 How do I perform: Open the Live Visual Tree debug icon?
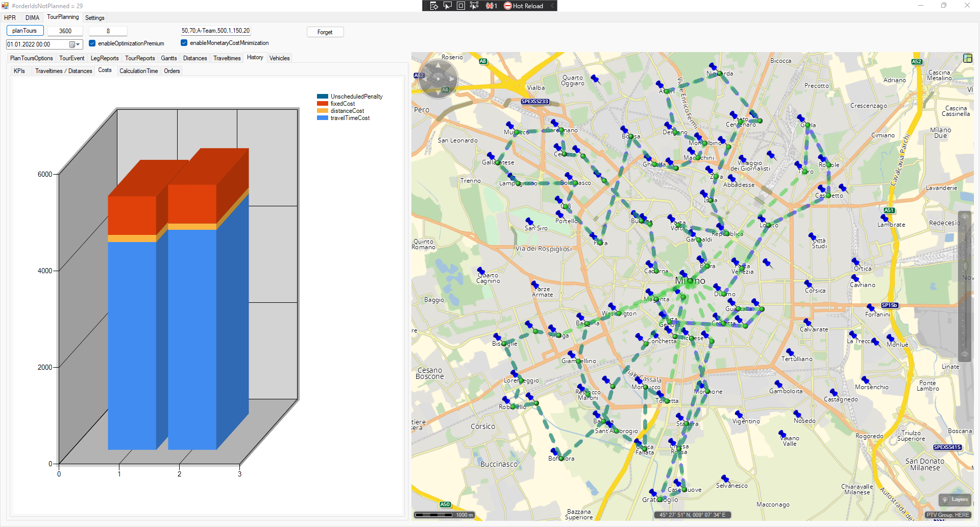point(434,6)
